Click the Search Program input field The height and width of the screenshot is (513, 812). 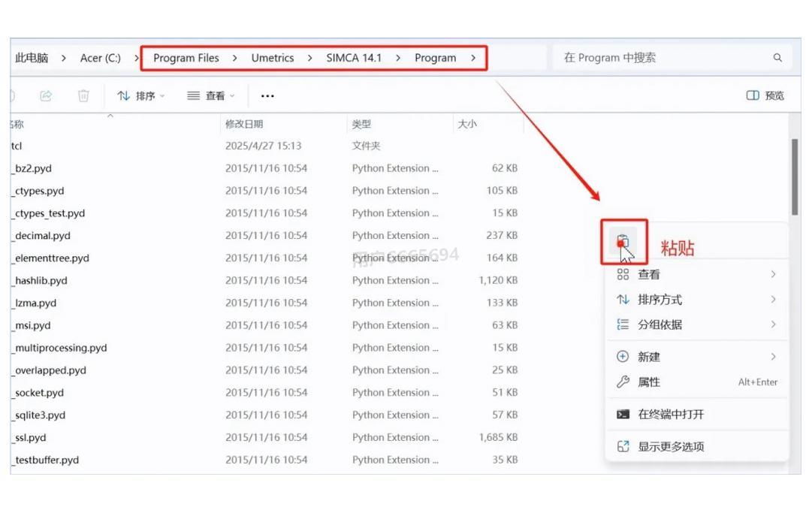click(661, 58)
